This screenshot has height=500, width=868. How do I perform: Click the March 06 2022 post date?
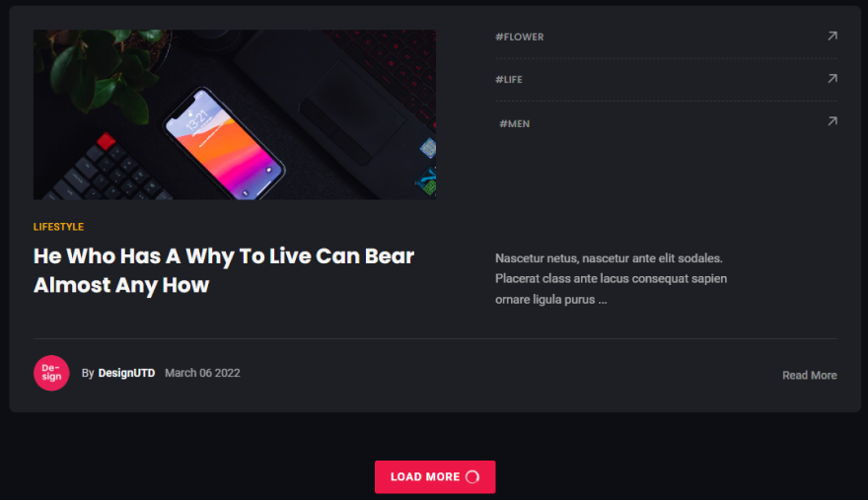[202, 373]
